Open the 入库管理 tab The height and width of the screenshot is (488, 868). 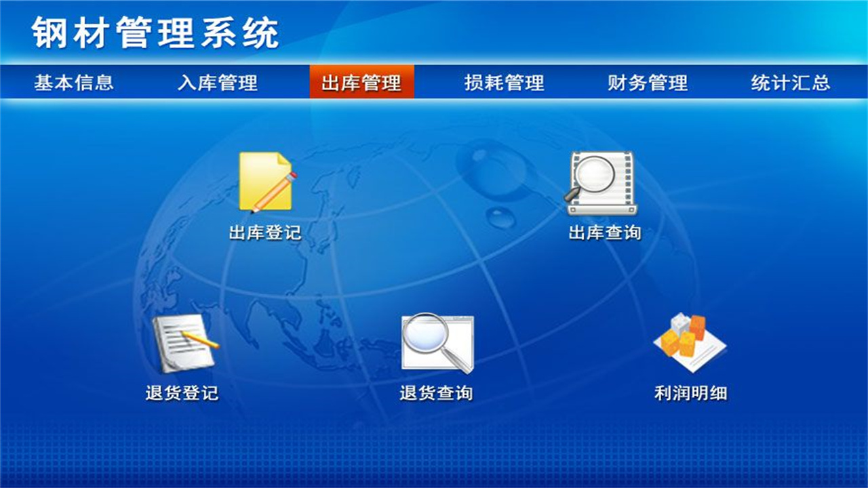[219, 83]
